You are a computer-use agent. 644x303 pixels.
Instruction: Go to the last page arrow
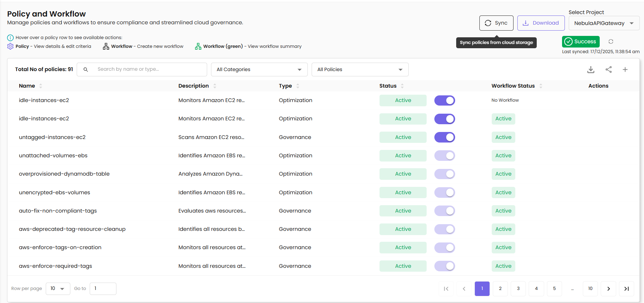(626, 289)
